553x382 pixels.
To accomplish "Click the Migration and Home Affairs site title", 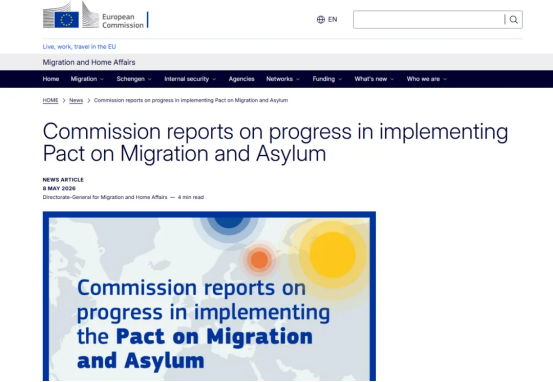I will pyautogui.click(x=89, y=62).
